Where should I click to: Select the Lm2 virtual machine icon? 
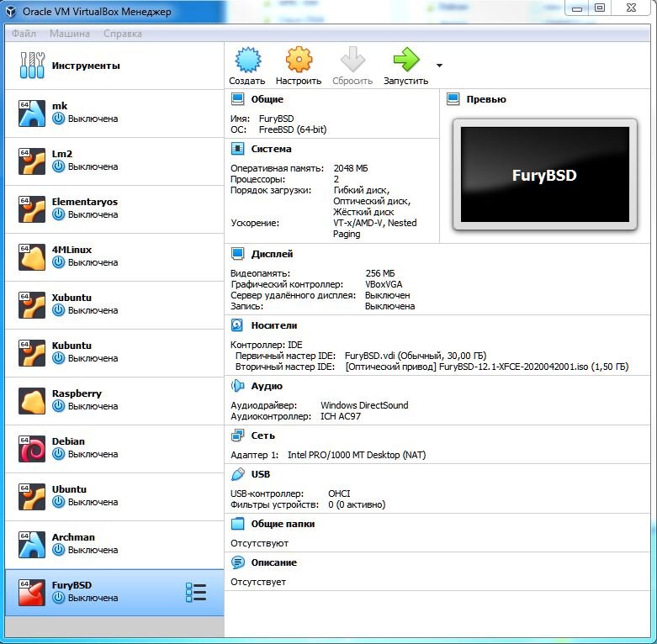click(32, 161)
